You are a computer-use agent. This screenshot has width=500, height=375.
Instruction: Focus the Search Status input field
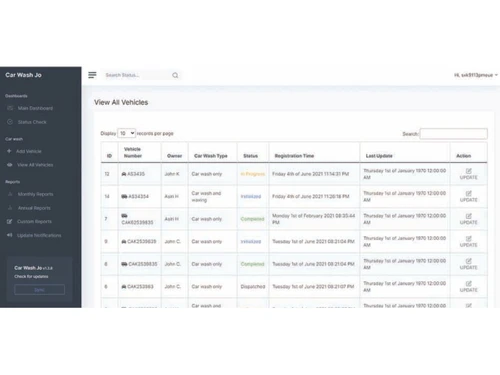coord(137,75)
